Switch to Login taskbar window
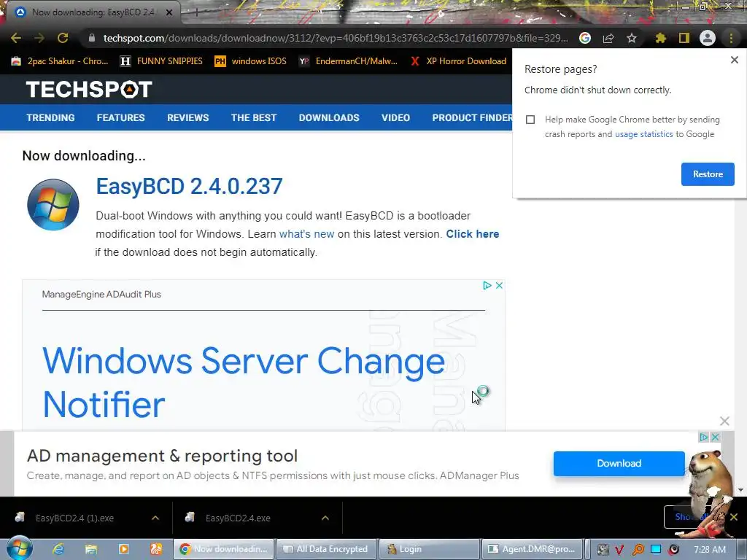Screen dimensions: 747x560 pyautogui.click(x=429, y=549)
